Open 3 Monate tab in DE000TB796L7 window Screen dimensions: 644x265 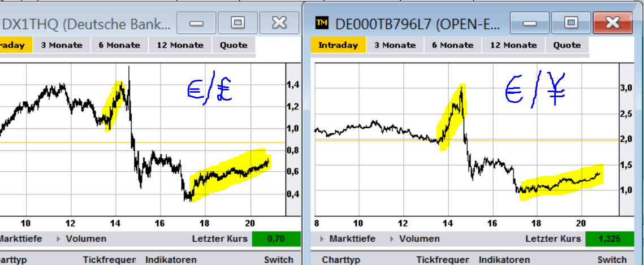click(x=395, y=45)
